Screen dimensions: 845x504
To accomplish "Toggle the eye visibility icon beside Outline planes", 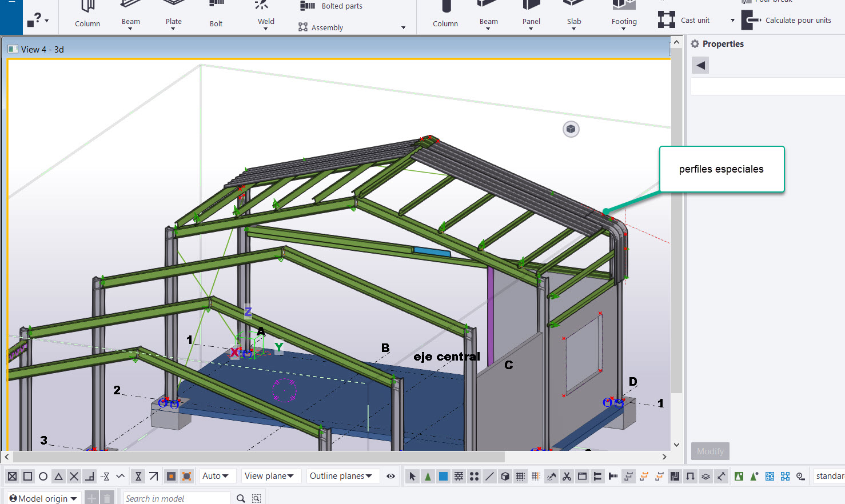I will click(390, 476).
